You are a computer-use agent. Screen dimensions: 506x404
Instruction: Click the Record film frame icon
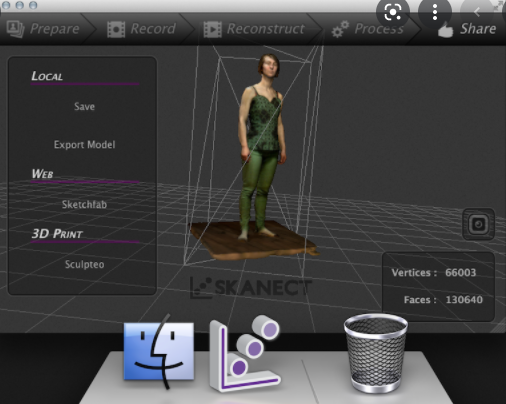[116, 29]
